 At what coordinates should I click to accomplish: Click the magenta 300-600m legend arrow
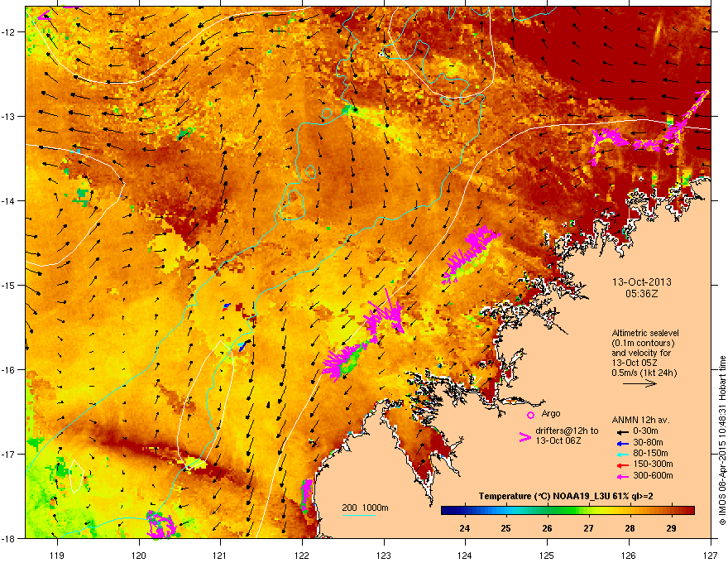[622, 476]
